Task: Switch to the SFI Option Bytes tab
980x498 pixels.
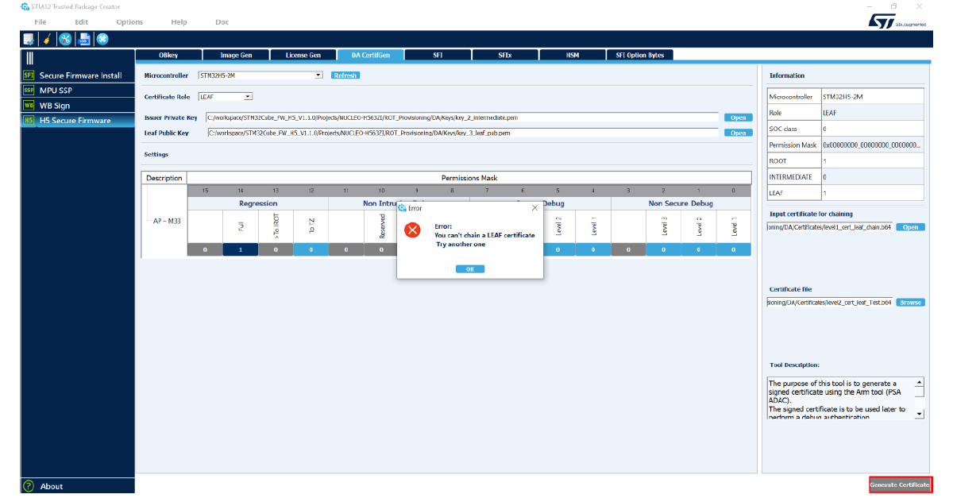Action: tap(640, 55)
